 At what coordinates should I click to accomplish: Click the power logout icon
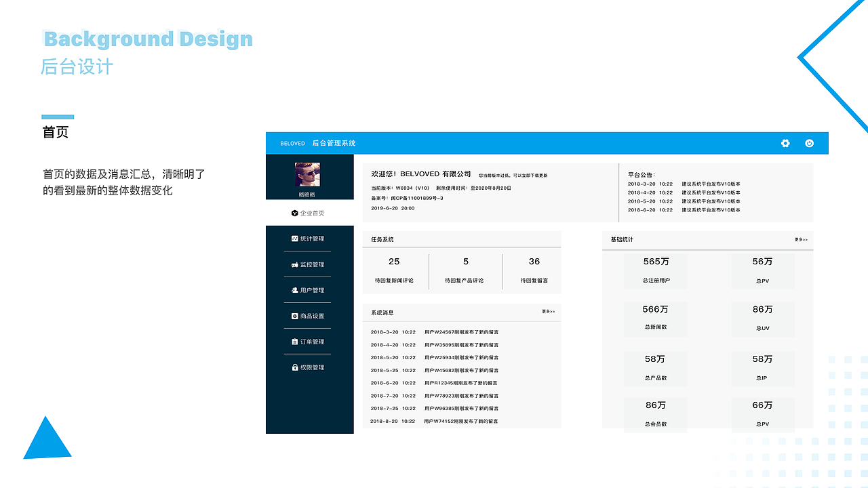809,143
